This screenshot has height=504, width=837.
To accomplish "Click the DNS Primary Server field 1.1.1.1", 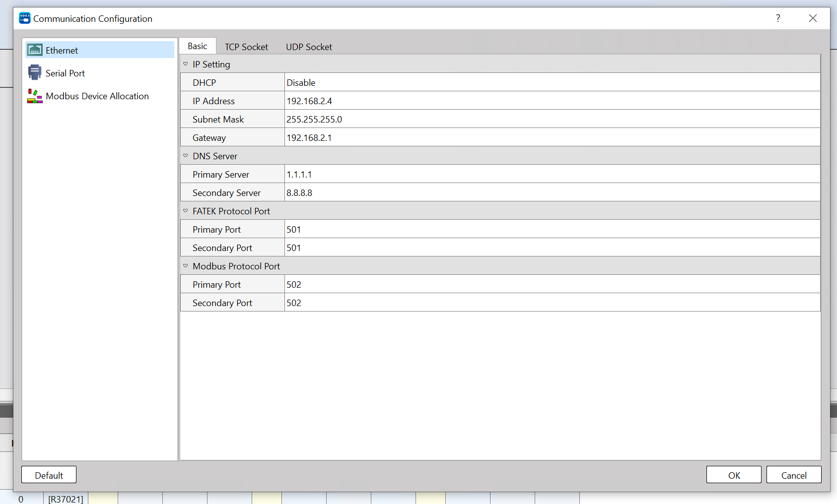I will [552, 174].
